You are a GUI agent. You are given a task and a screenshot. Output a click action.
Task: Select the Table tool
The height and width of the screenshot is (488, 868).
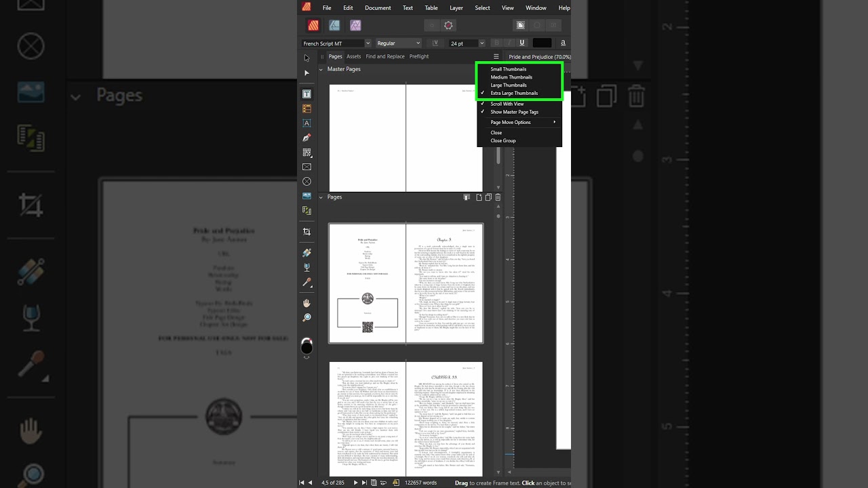click(307, 108)
